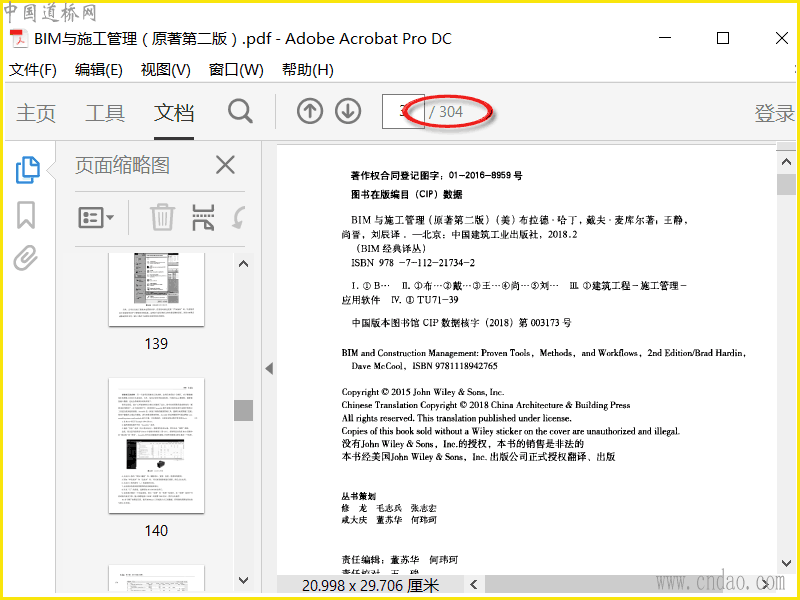Viewport: 800px width, 600px height.
Task: Switch to the 工具 tab
Action: pos(105,113)
